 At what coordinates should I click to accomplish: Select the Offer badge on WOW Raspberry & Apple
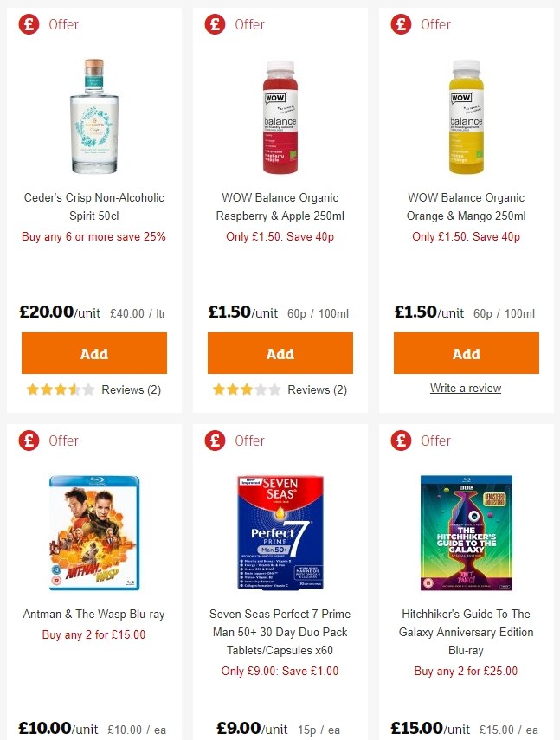pyautogui.click(x=215, y=25)
